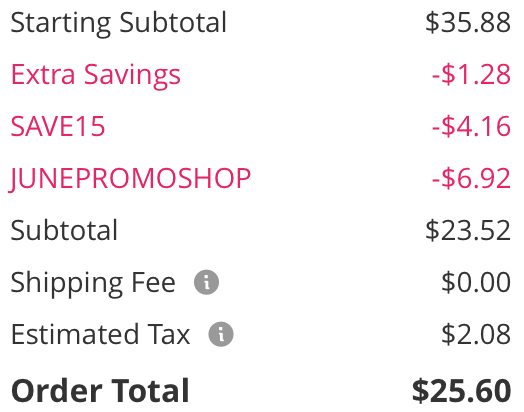Screen dimensions: 524x412
Task: Select the Shipping Fee label text
Action: [x=93, y=284]
